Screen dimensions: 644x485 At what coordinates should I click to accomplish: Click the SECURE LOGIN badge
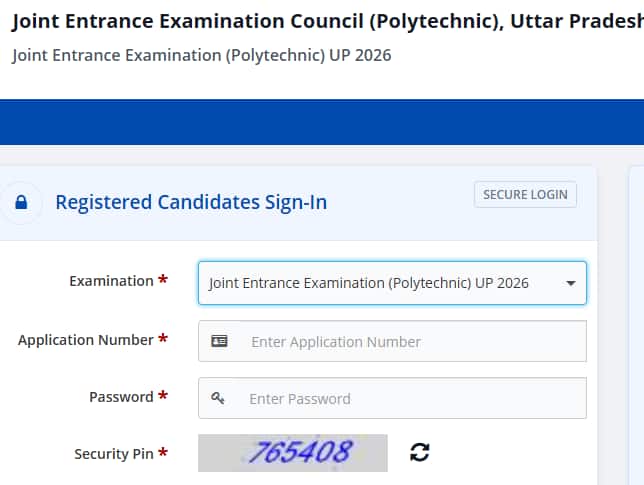(x=525, y=194)
